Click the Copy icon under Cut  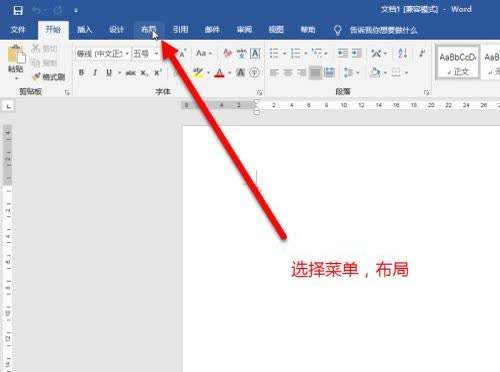35,63
